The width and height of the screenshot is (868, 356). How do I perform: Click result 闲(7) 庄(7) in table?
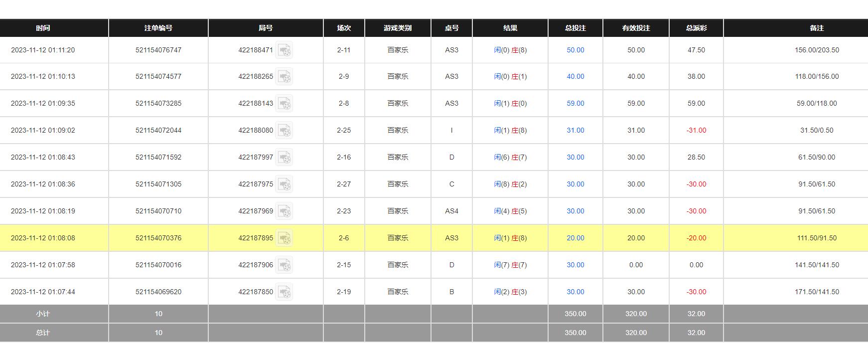(x=510, y=265)
